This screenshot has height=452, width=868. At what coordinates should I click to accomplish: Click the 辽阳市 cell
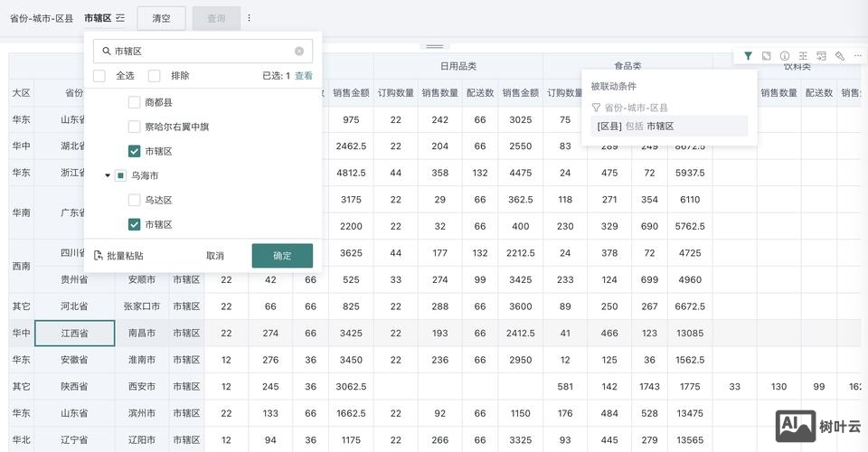(142, 440)
